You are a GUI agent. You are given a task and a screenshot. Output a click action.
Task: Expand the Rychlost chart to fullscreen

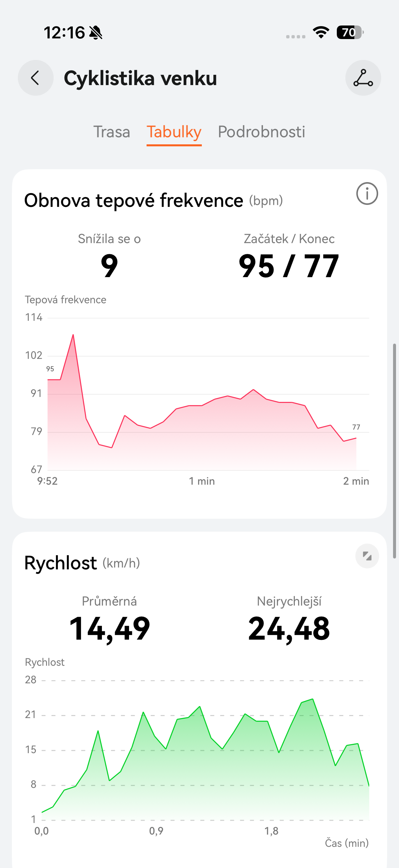pos(367,556)
